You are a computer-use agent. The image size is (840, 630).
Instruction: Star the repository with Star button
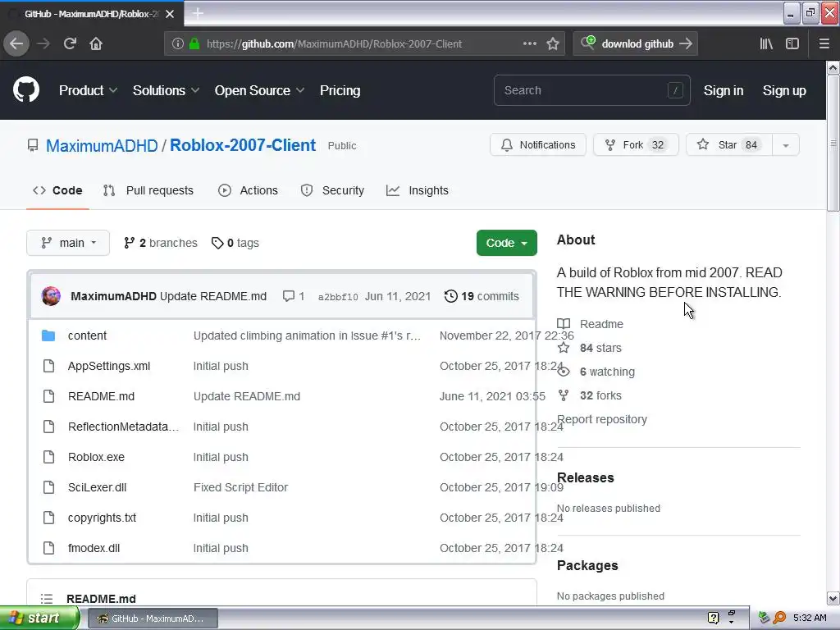pos(729,144)
